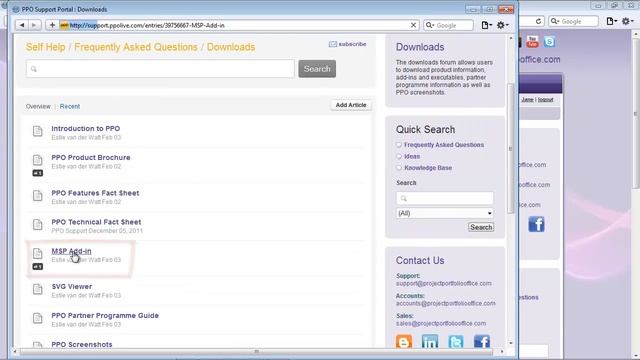This screenshot has width=640, height=360.
Task: Click the plus add bookmark button
Action: pos(52,25)
